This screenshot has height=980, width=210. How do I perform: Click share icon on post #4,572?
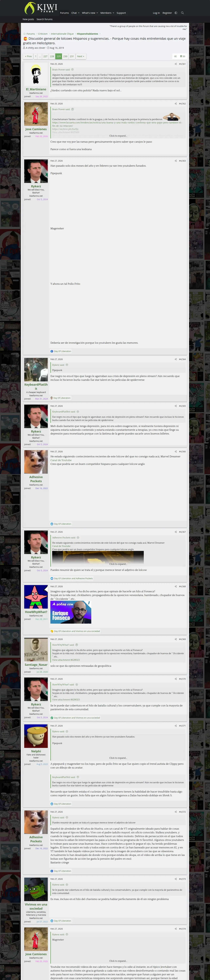176,812
